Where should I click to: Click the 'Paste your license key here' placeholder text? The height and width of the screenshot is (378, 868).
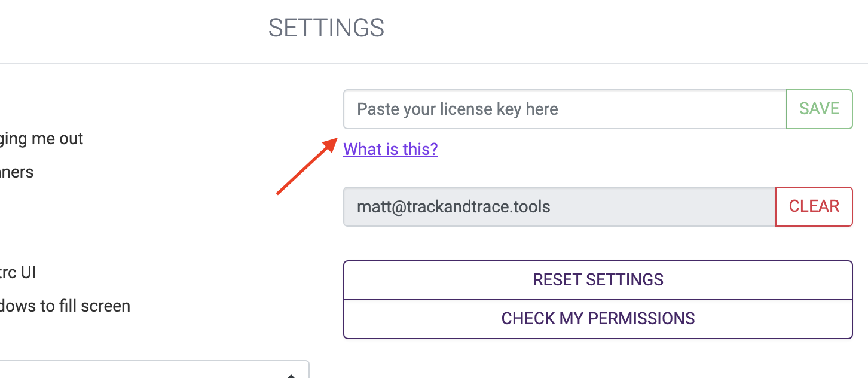457,109
